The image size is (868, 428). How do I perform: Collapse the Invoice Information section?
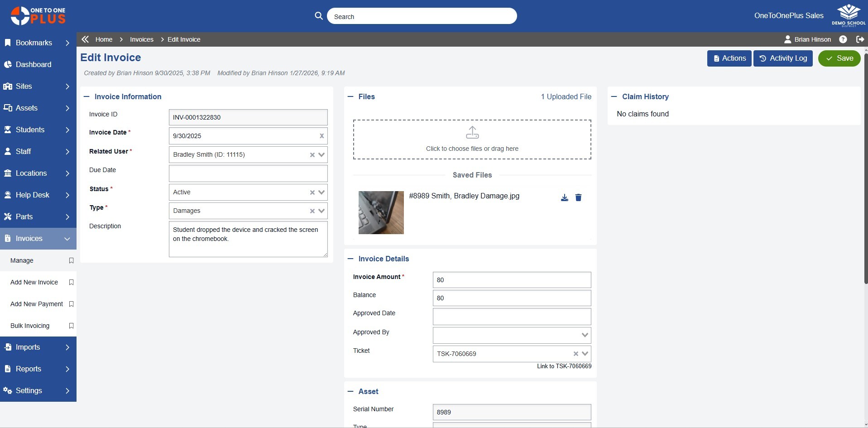point(86,96)
